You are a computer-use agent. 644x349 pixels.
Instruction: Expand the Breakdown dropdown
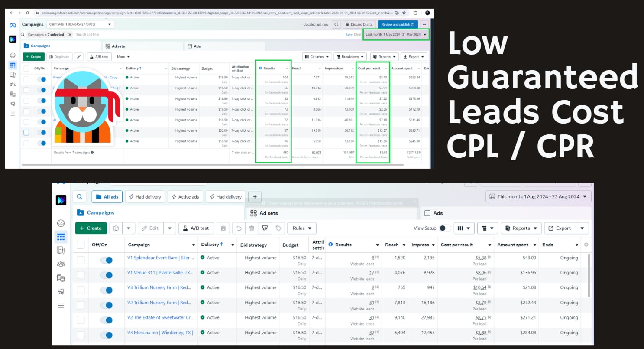tap(350, 57)
